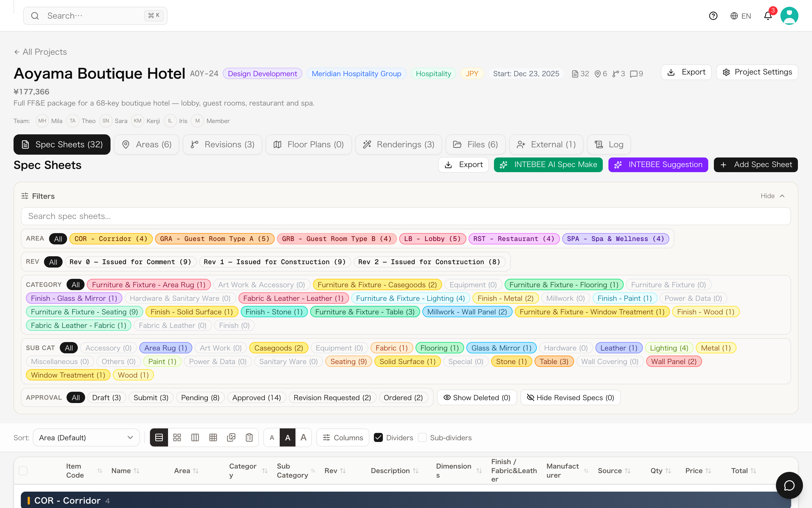The image size is (812, 508).
Task: Switch to clipboard schedule view icon
Action: (249, 437)
